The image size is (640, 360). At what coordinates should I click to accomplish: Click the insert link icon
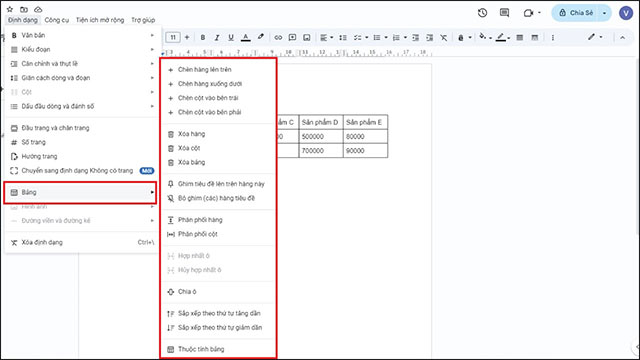click(278, 38)
